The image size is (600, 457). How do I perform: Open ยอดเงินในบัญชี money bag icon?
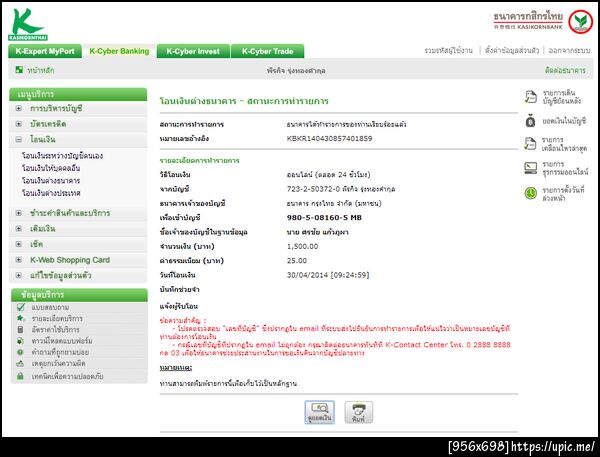530,121
